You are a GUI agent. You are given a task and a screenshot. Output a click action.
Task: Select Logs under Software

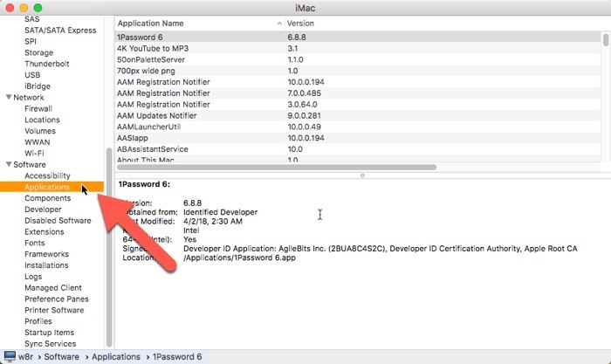click(33, 277)
